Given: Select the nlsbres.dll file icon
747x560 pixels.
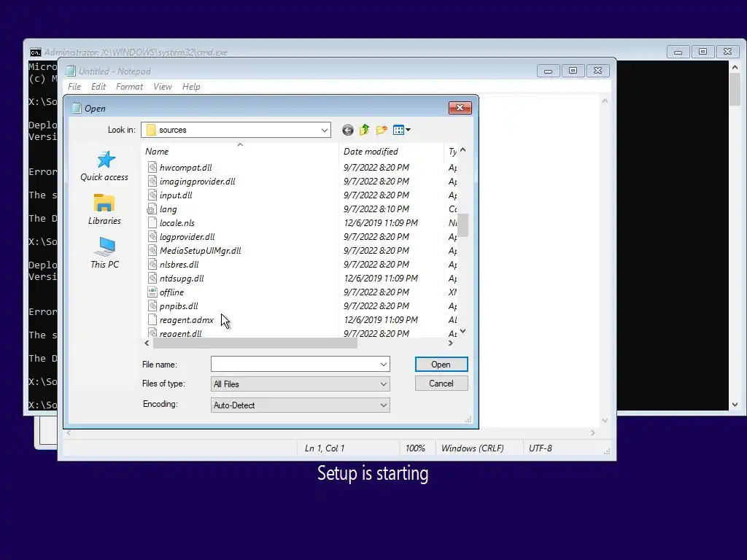Looking at the screenshot, I should pos(152,264).
